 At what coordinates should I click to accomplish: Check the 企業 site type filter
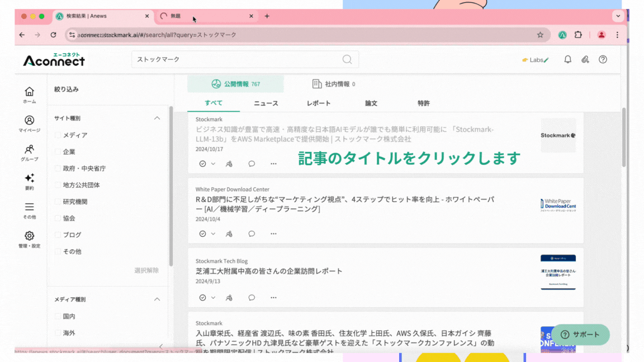(58, 152)
